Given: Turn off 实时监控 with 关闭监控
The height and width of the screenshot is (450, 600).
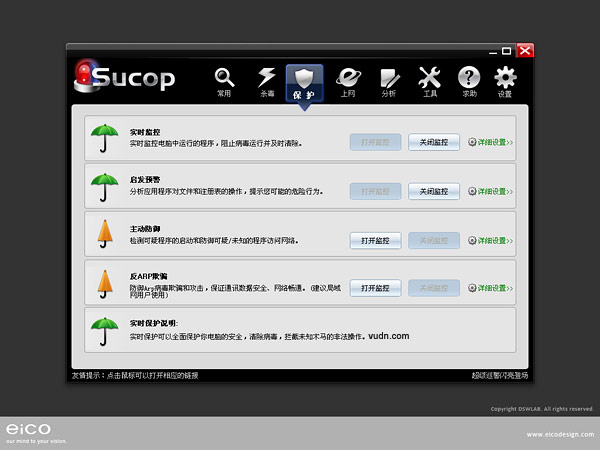Looking at the screenshot, I should [434, 142].
